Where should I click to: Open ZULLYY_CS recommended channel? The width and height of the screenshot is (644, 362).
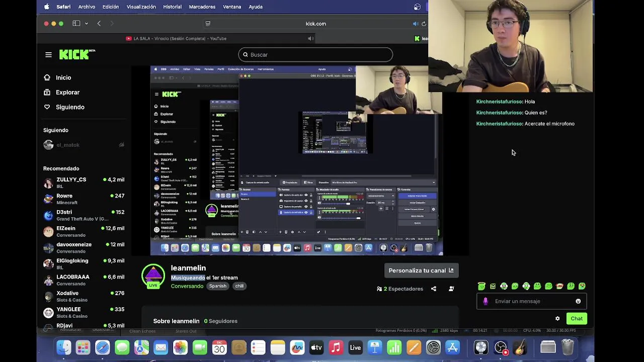(84, 183)
